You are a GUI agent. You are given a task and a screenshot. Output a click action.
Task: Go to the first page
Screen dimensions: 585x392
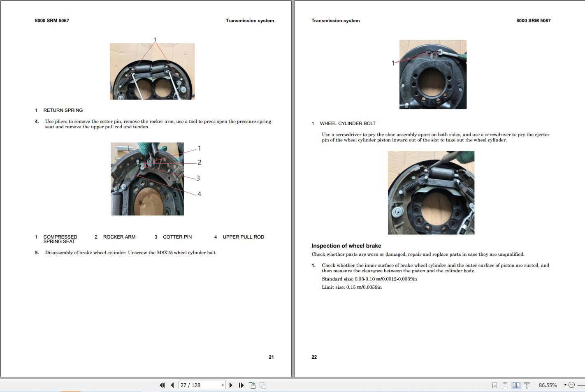pos(162,385)
